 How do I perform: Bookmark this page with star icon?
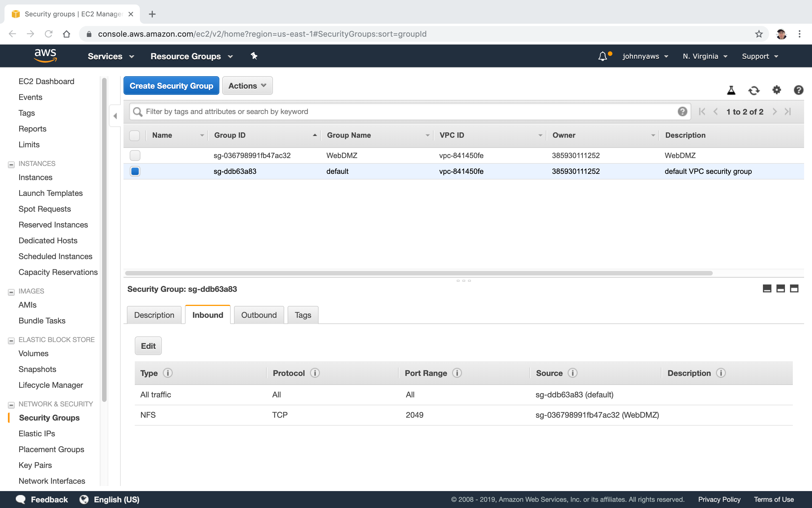pos(759,34)
